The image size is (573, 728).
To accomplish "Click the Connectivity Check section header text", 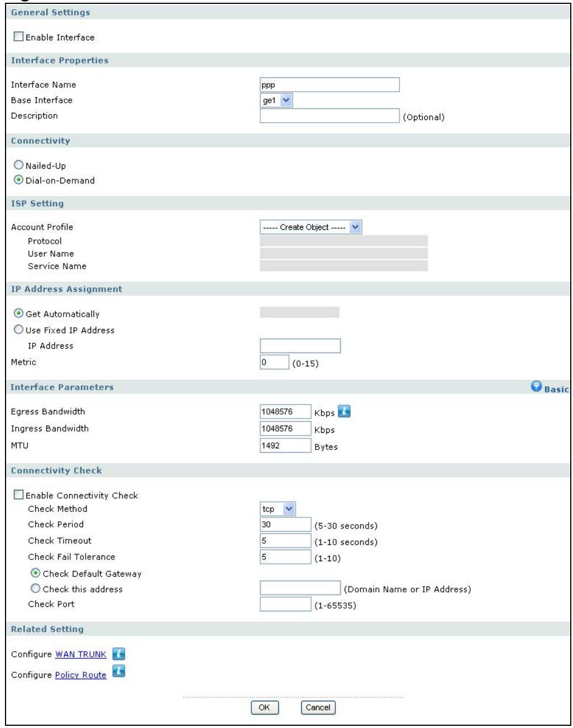I will point(56,470).
